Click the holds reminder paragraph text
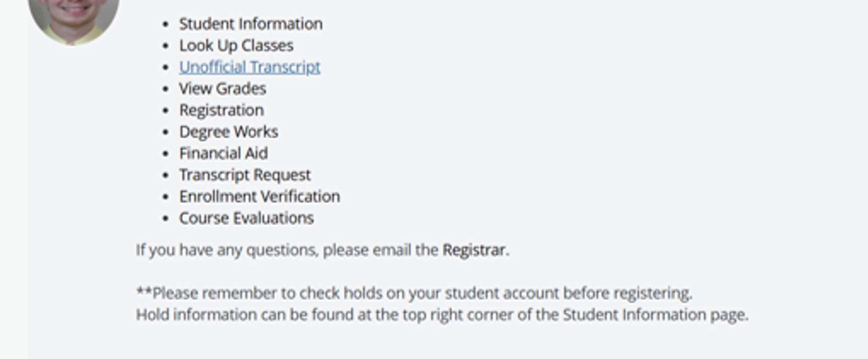This screenshot has height=359, width=868. (414, 293)
